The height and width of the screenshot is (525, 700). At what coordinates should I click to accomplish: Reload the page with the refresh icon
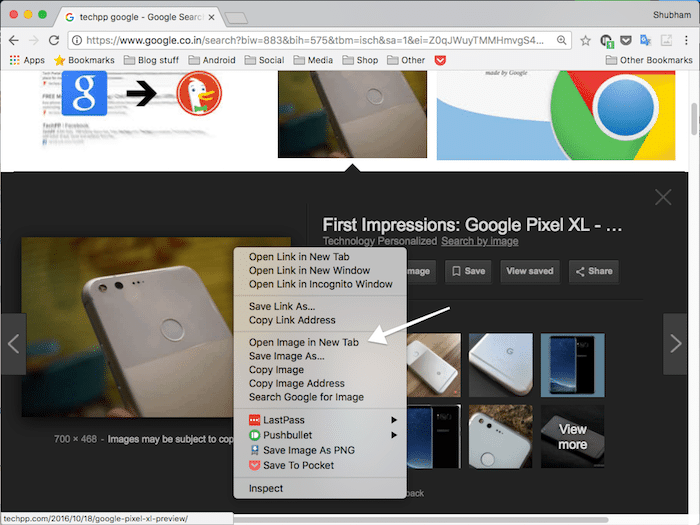click(54, 41)
